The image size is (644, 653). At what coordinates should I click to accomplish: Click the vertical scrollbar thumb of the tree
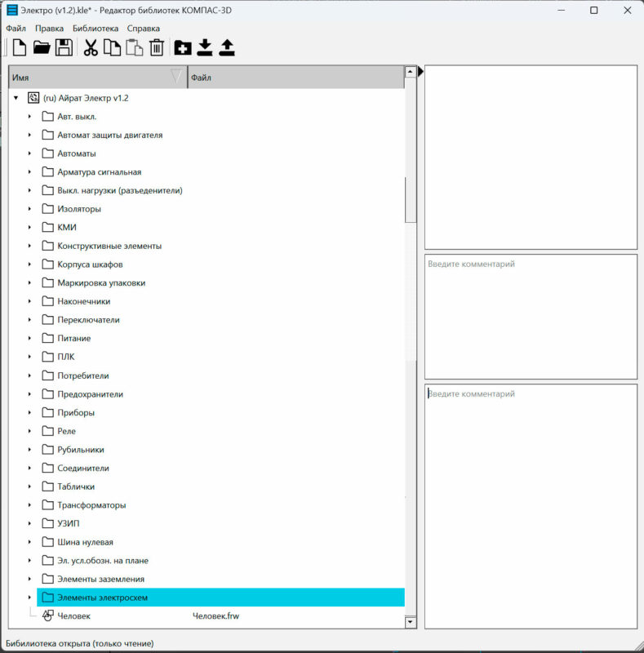(411, 200)
